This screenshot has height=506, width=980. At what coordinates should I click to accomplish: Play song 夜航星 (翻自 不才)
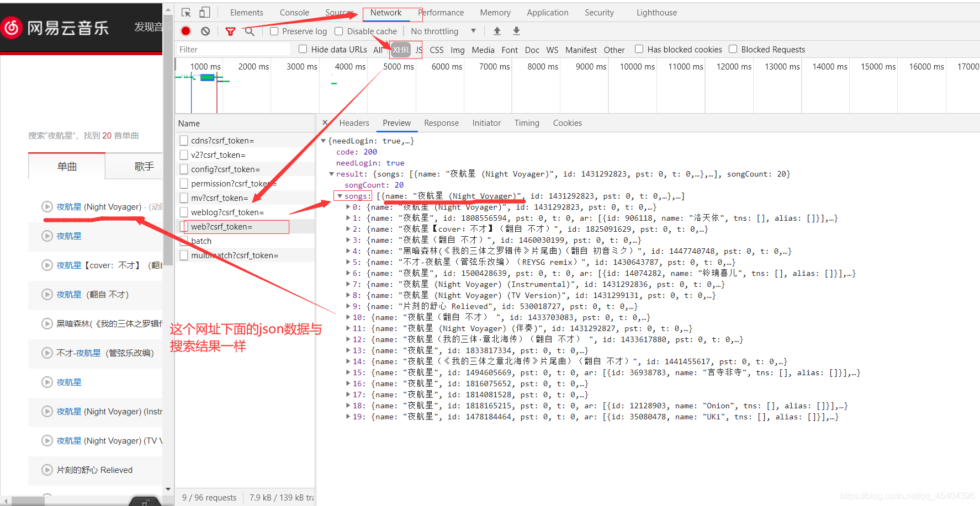(47, 294)
